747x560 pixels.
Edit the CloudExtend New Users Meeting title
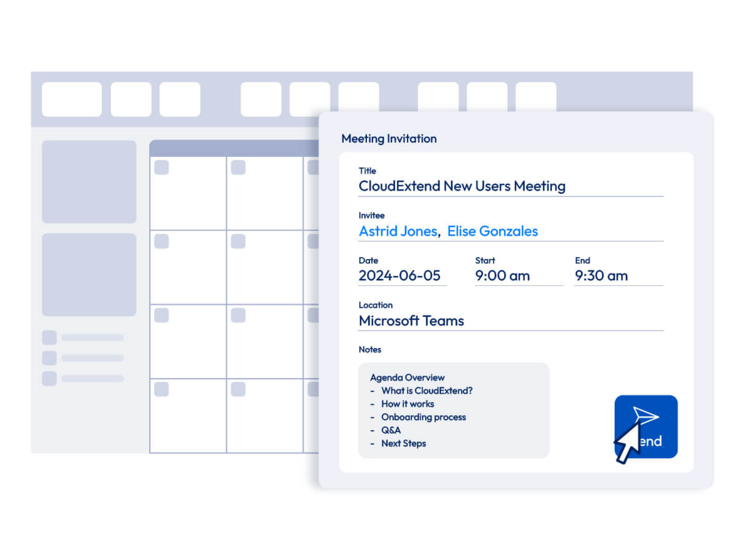(x=462, y=186)
